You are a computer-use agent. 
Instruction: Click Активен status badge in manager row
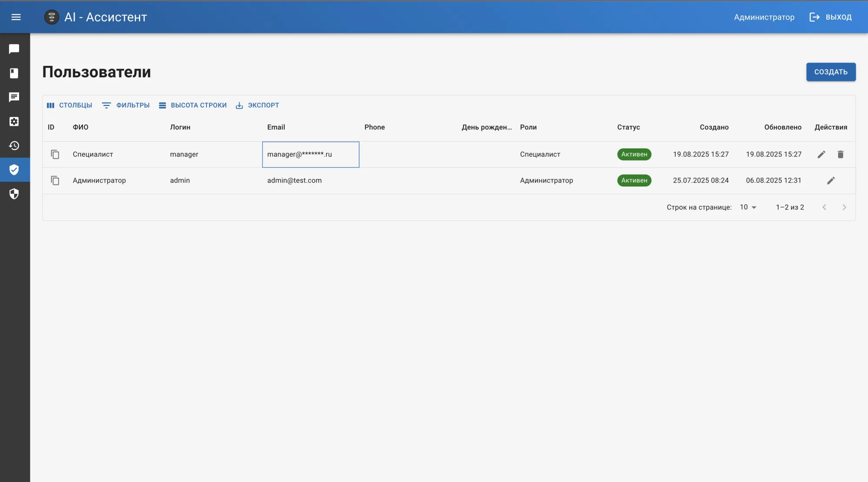click(634, 154)
